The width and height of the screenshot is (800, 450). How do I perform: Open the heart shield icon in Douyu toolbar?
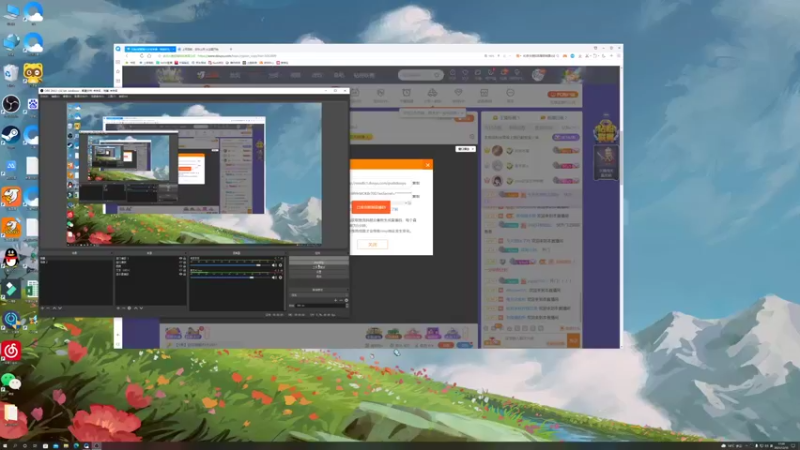click(458, 94)
